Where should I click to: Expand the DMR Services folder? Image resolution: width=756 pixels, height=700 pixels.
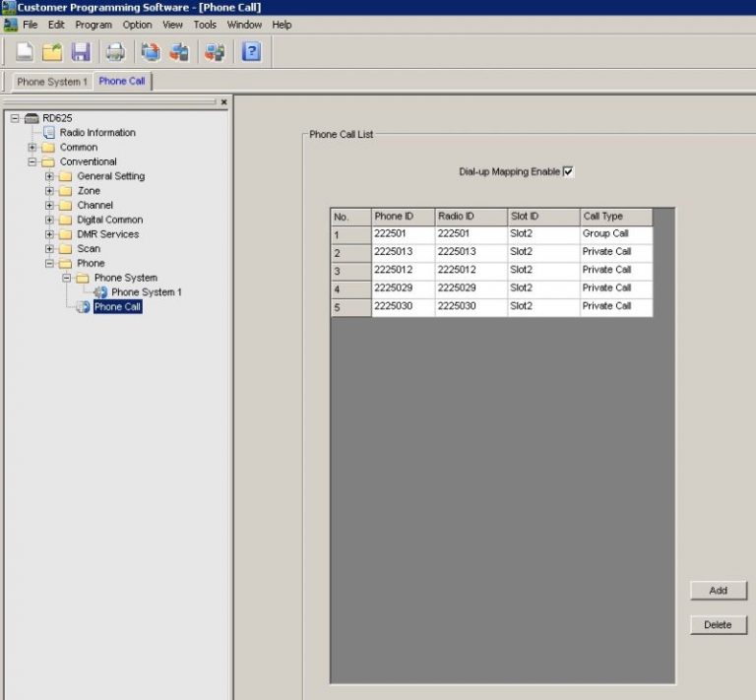point(49,234)
